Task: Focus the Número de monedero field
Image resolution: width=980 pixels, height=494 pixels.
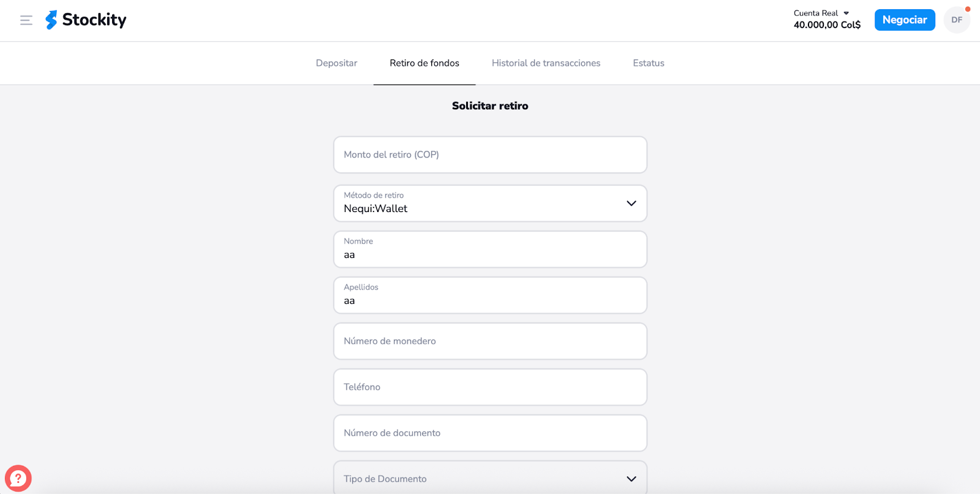Action: 490,341
